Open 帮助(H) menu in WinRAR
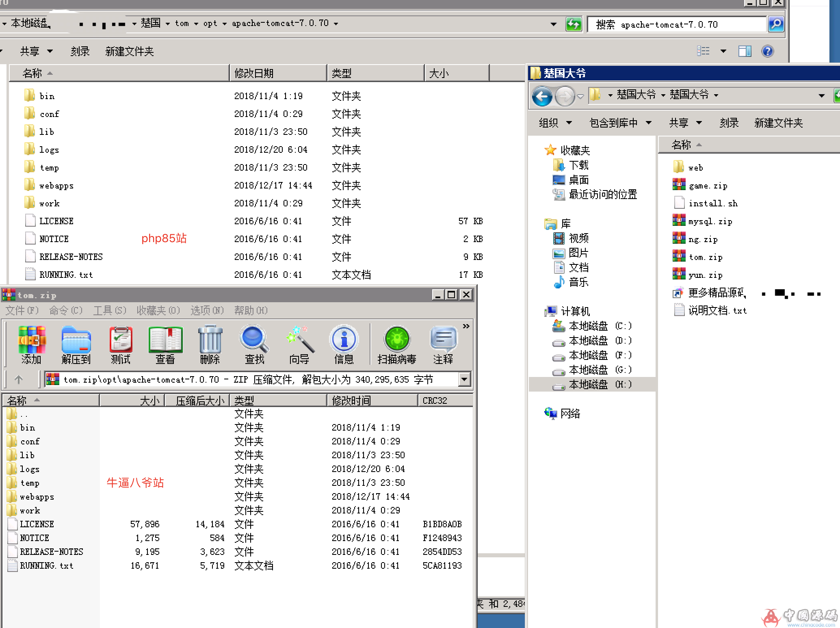Image resolution: width=840 pixels, height=628 pixels. (251, 310)
